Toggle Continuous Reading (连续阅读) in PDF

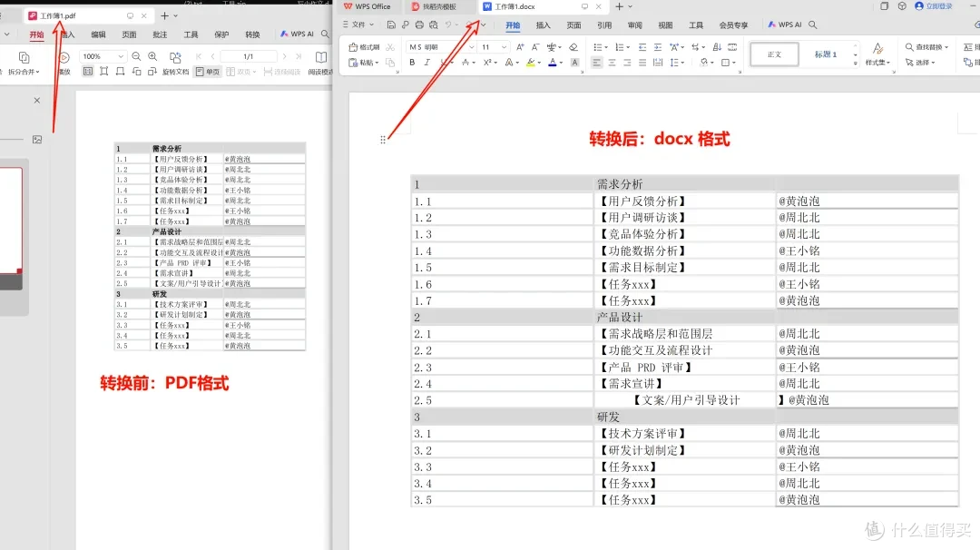pos(282,72)
